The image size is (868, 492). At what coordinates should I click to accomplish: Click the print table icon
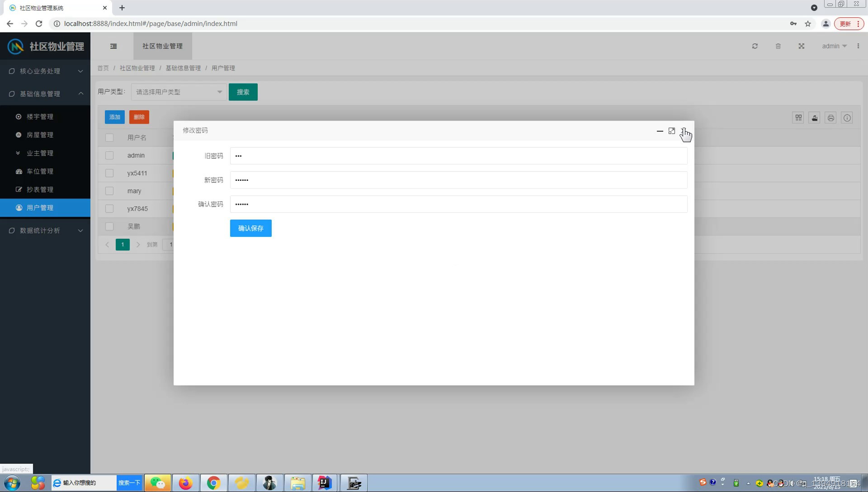pos(830,118)
